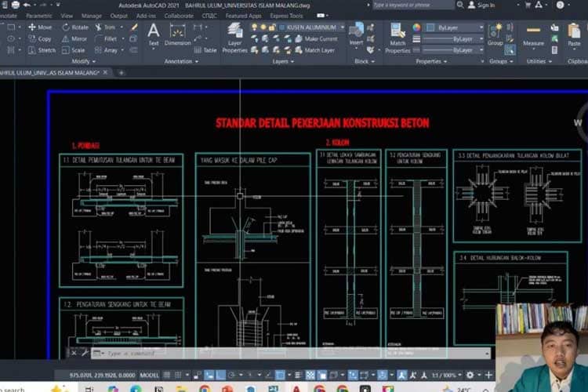Screen dimensions: 588x392
Task: Toggle snap mode in status bar
Action: click(x=178, y=375)
